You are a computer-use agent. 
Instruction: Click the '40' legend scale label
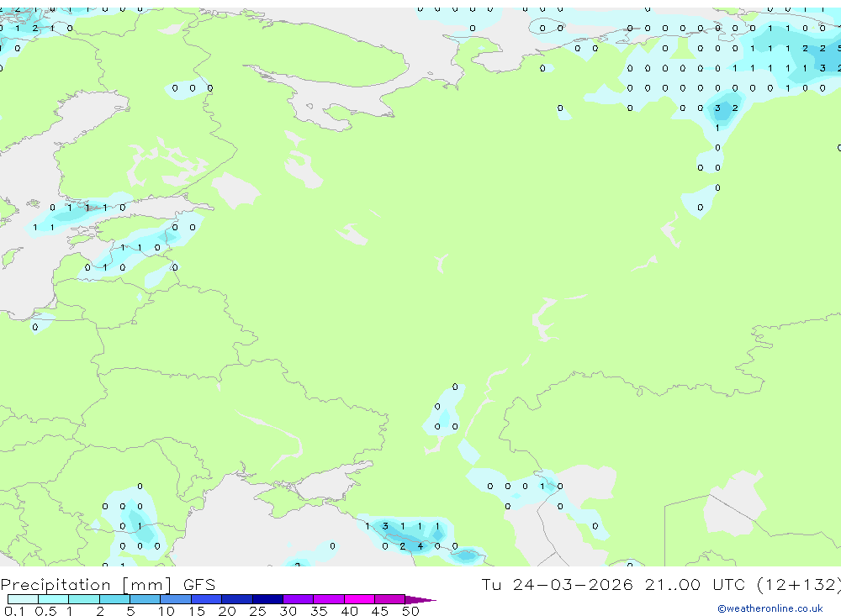tap(349, 611)
